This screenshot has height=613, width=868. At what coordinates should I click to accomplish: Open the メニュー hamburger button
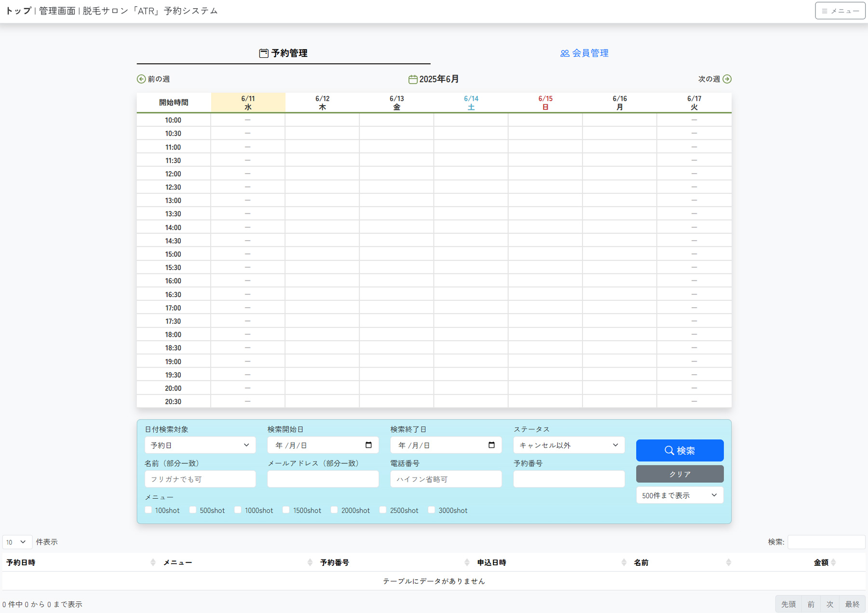[840, 11]
